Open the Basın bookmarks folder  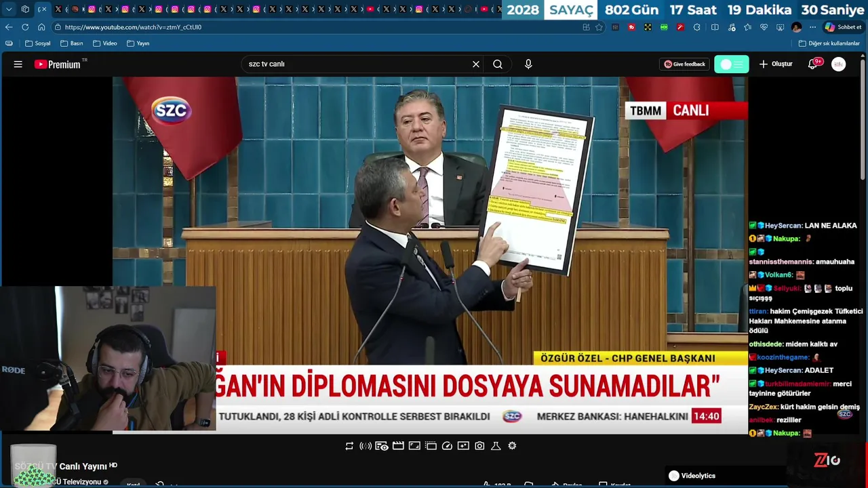(72, 43)
